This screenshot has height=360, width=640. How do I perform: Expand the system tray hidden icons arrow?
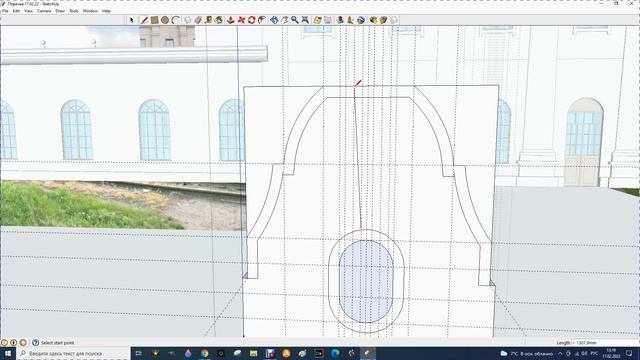560,353
